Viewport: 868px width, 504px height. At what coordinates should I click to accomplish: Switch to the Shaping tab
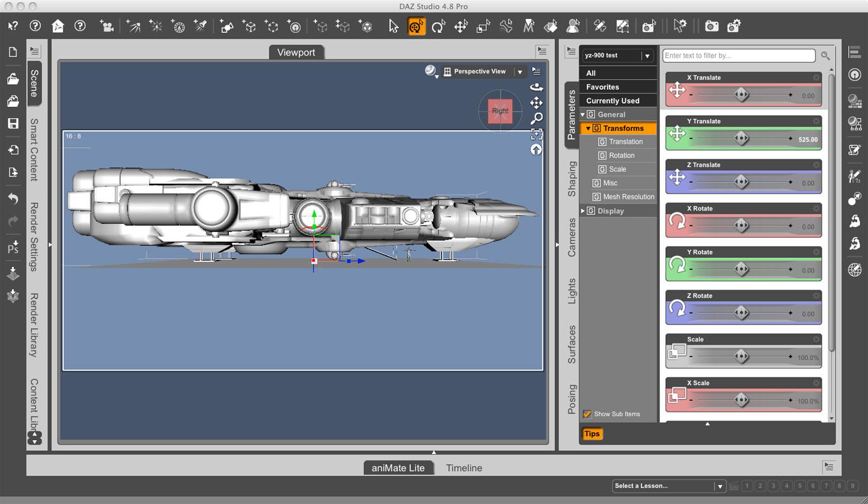click(x=572, y=179)
